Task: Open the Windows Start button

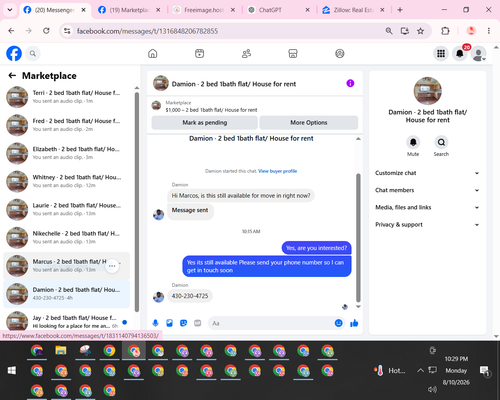Action: (12, 370)
